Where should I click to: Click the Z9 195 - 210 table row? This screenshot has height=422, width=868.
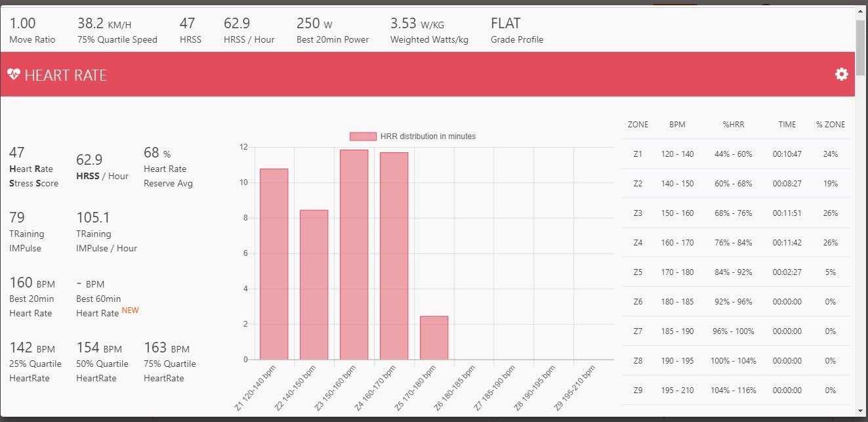[736, 390]
